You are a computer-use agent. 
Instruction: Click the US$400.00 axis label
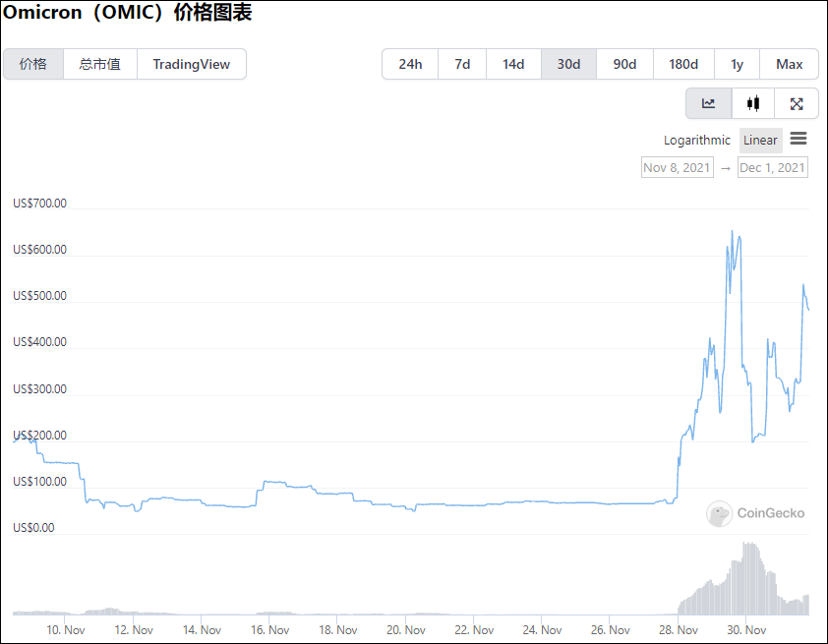(x=39, y=342)
